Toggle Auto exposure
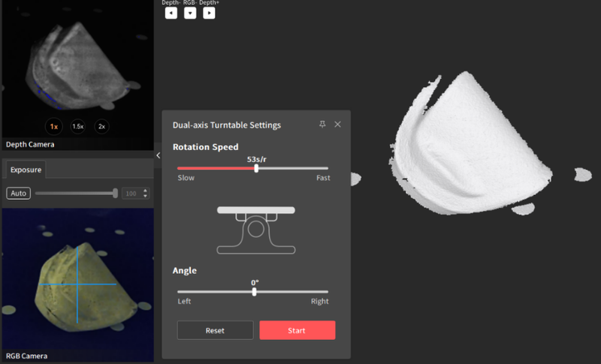The image size is (601, 364). tap(19, 194)
